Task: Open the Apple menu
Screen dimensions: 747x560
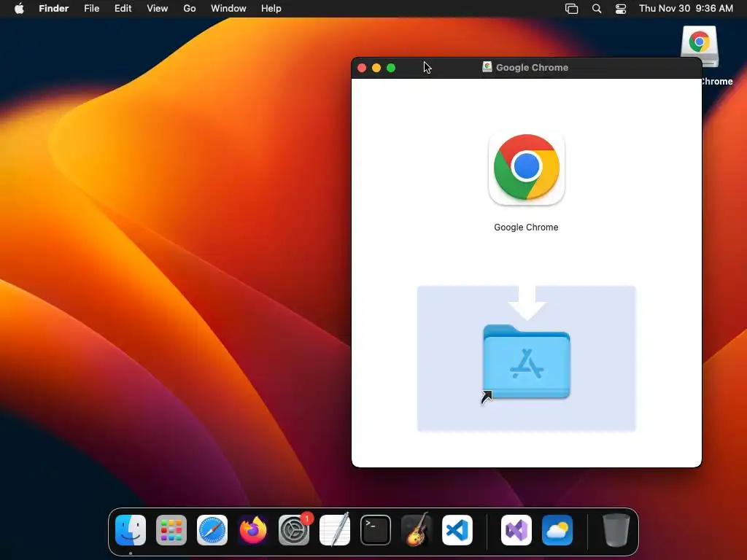Action: click(x=19, y=9)
